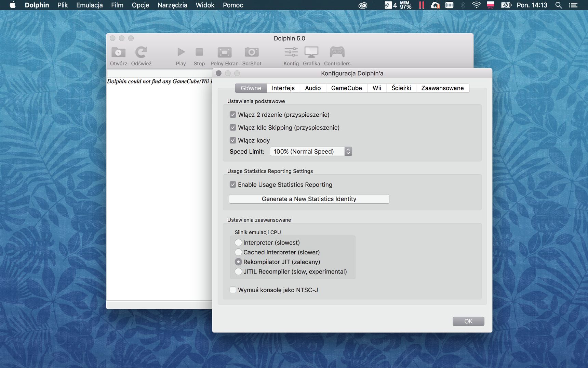The image size is (588, 368).
Task: Select Cached Interpreter (slower) radio button
Action: [238, 252]
